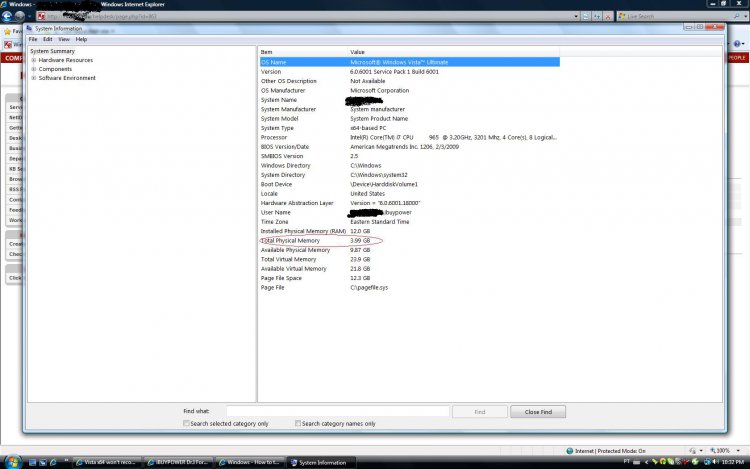The height and width of the screenshot is (469, 750).
Task: Launch Internet Explorer from Quick Launch
Action: 53,462
